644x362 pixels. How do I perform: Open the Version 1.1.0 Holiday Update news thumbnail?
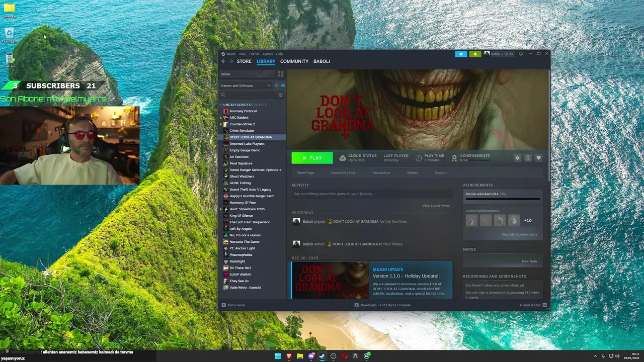pyautogui.click(x=330, y=280)
